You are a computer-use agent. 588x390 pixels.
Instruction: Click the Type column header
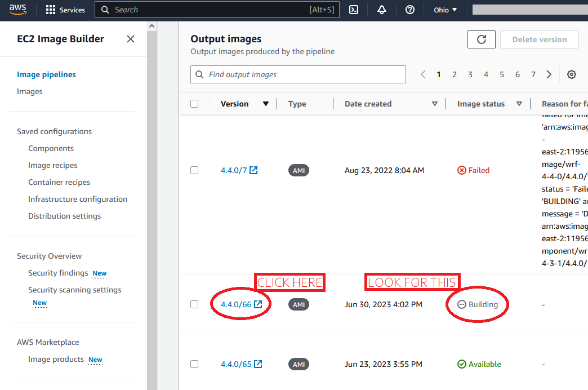(x=297, y=104)
